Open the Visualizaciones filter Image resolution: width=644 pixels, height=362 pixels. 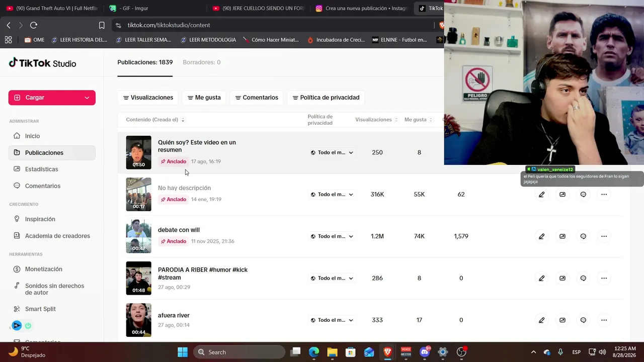148,98
